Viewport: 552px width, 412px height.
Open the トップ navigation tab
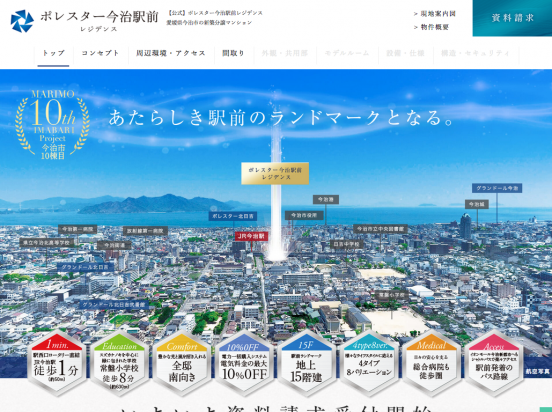coord(54,54)
